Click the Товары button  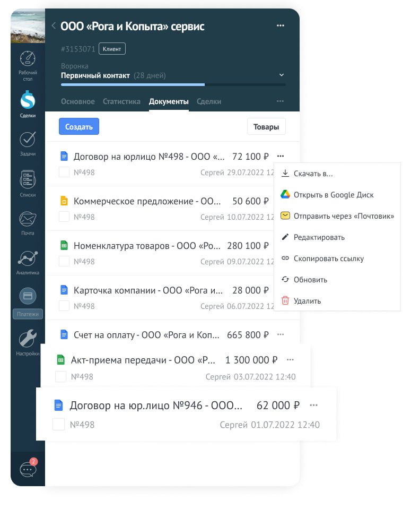tap(266, 127)
